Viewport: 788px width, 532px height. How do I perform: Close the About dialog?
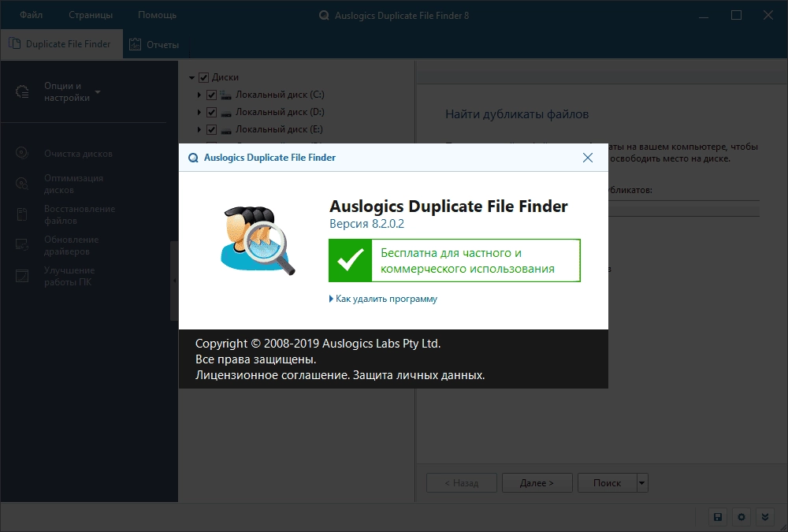tap(588, 158)
